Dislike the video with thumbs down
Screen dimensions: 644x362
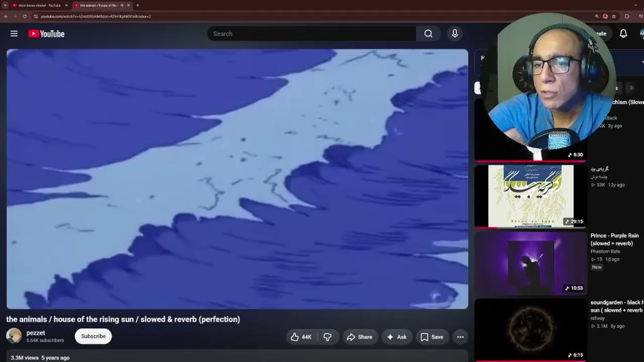tap(328, 337)
